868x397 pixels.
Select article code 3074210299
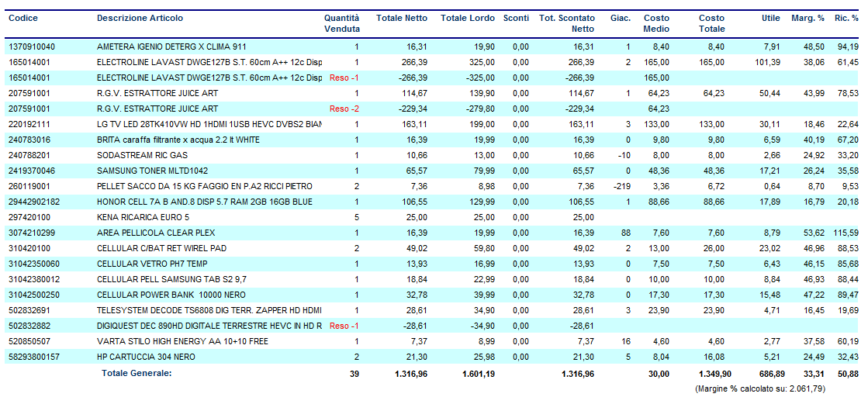[x=32, y=233]
